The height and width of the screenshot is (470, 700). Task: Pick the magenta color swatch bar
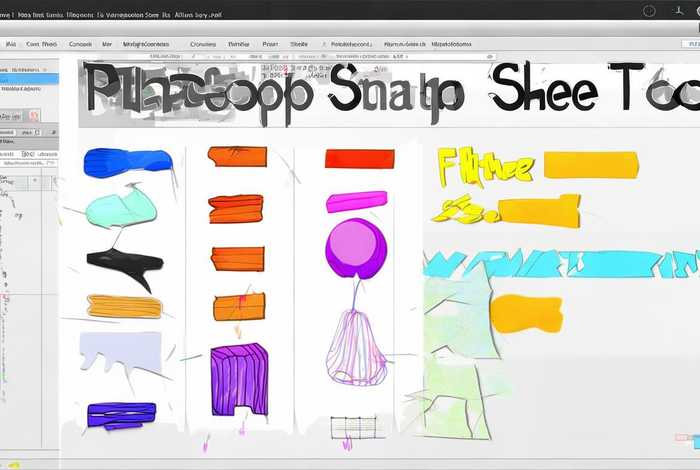pos(356,202)
